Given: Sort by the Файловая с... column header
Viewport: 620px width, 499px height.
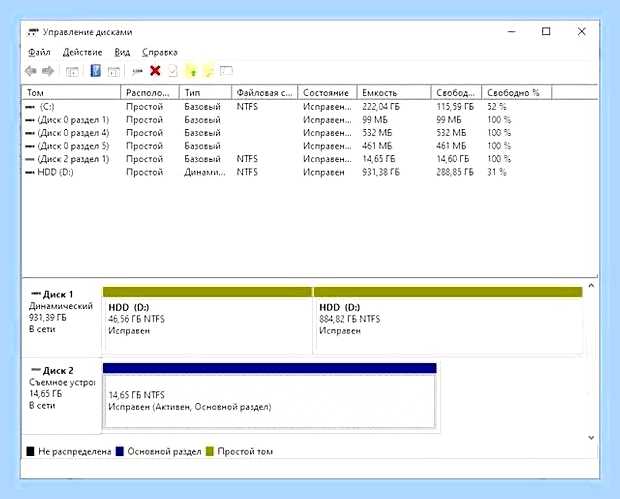Looking at the screenshot, I should point(265,93).
